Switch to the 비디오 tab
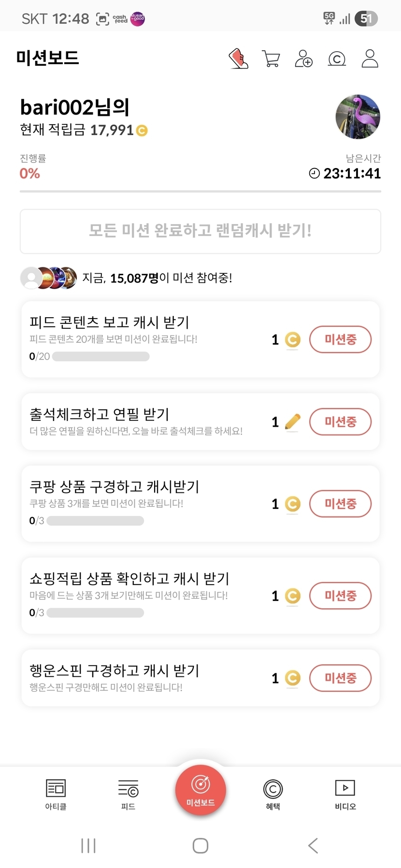Viewport: 401px width, 868px height. (345, 794)
